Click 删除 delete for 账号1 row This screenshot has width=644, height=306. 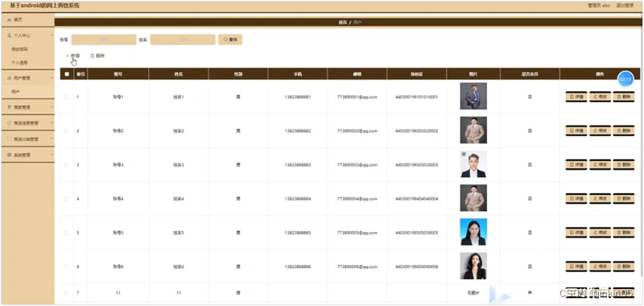click(x=624, y=97)
